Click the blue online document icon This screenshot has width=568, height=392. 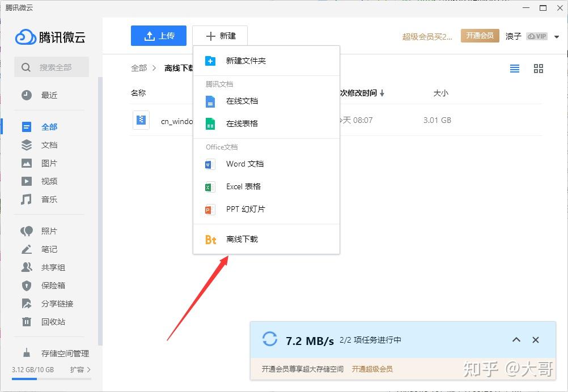point(210,101)
